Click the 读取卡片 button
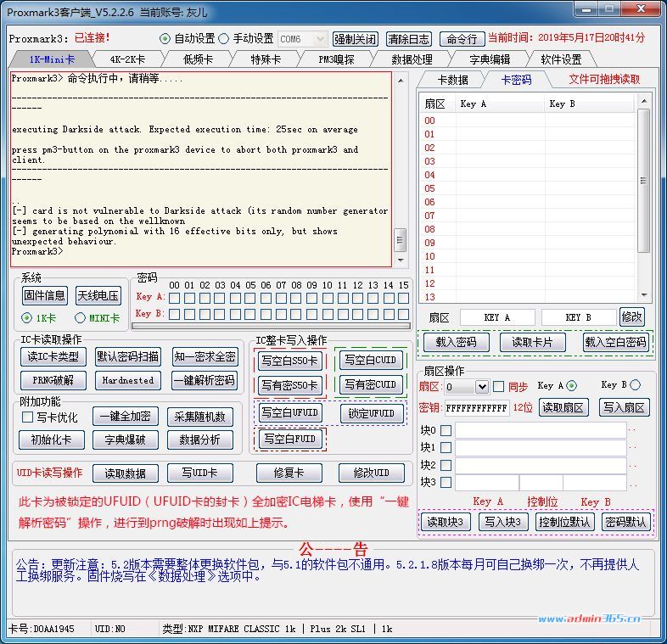The width and height of the screenshot is (667, 644). [x=533, y=343]
